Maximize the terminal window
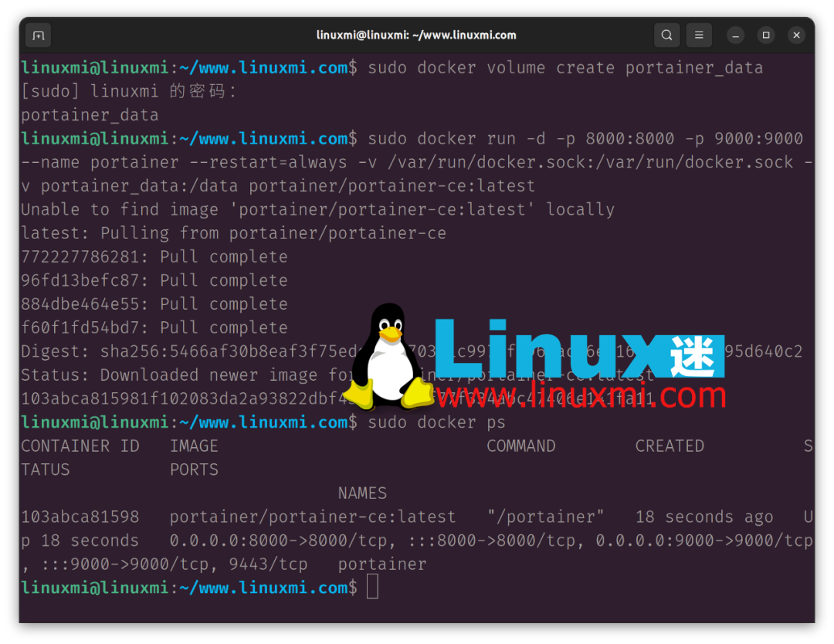This screenshot has height=644, width=834. 766,35
